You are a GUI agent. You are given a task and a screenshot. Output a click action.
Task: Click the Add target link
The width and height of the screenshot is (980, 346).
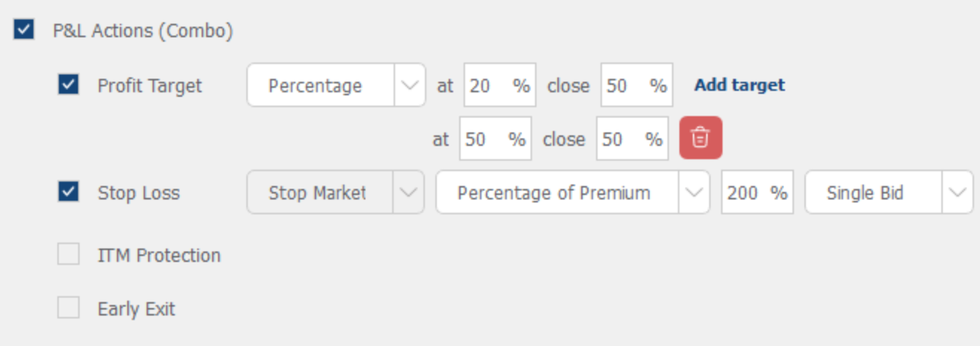click(x=740, y=85)
